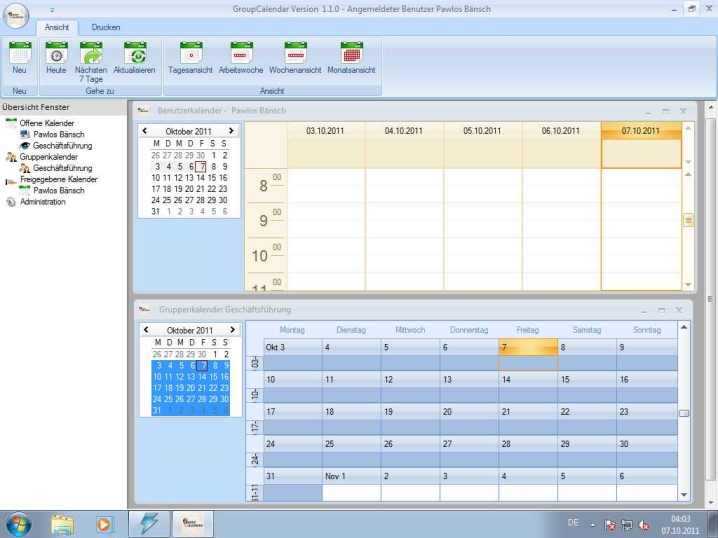Select the Ansicht ribbon tab
This screenshot has height=538, width=718.
click(x=57, y=27)
